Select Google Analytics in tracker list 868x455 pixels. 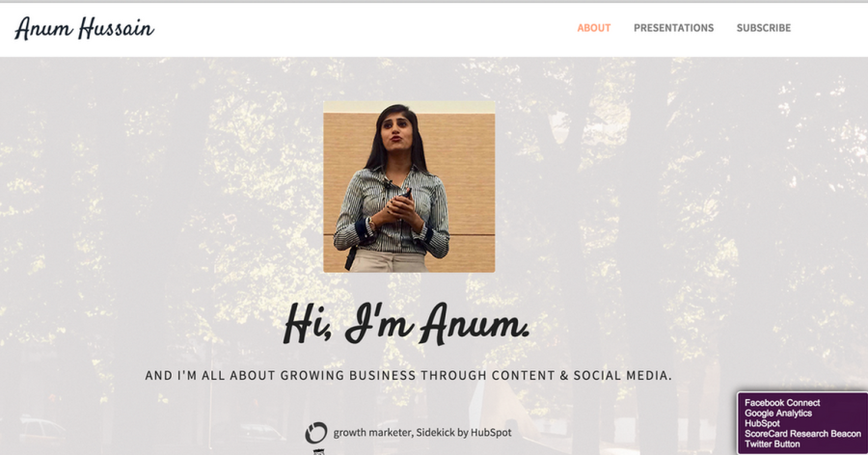[777, 413]
